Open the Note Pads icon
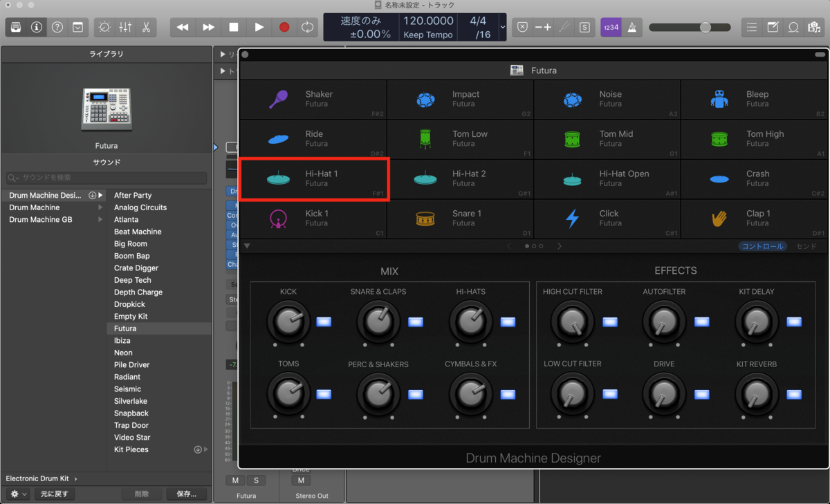The image size is (830, 504). click(773, 28)
